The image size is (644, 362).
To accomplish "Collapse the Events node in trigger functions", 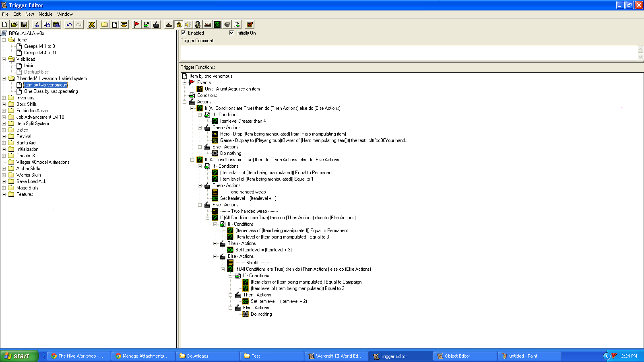I will click(185, 82).
